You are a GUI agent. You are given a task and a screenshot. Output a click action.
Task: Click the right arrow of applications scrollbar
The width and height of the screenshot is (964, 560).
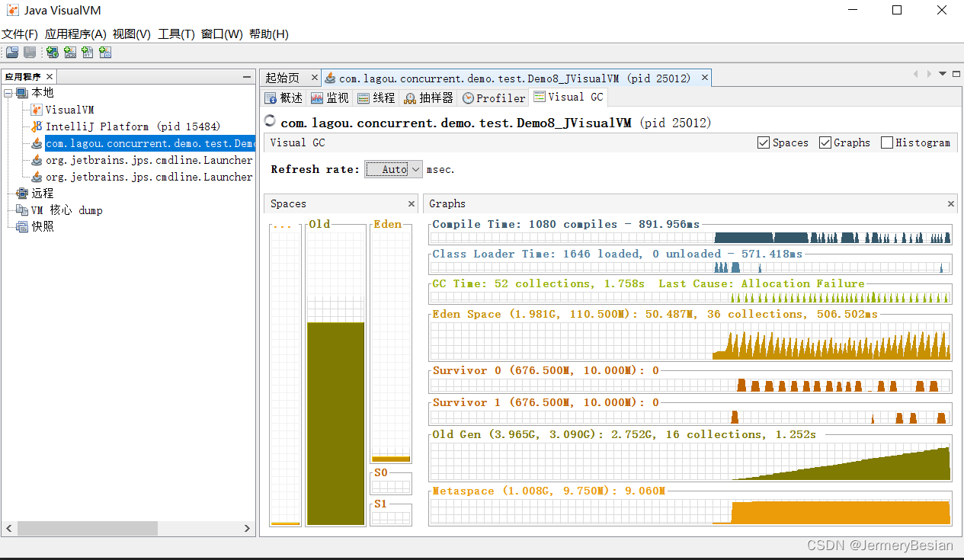coord(248,528)
